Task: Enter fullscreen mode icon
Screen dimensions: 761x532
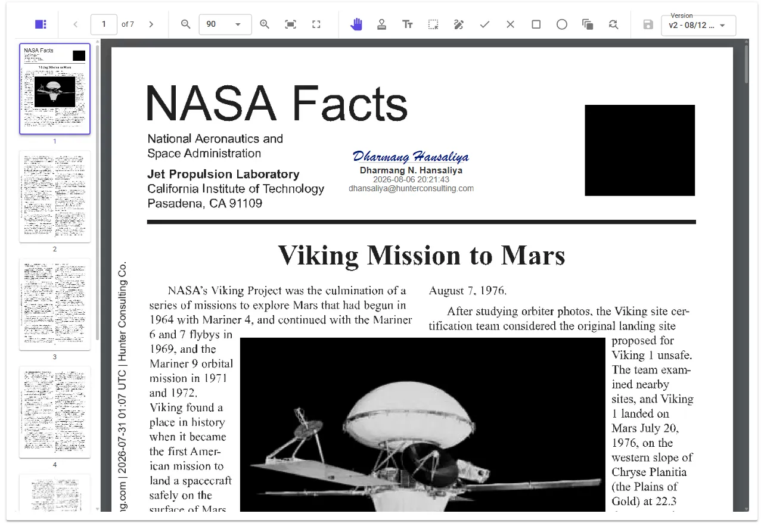Action: 316,24
